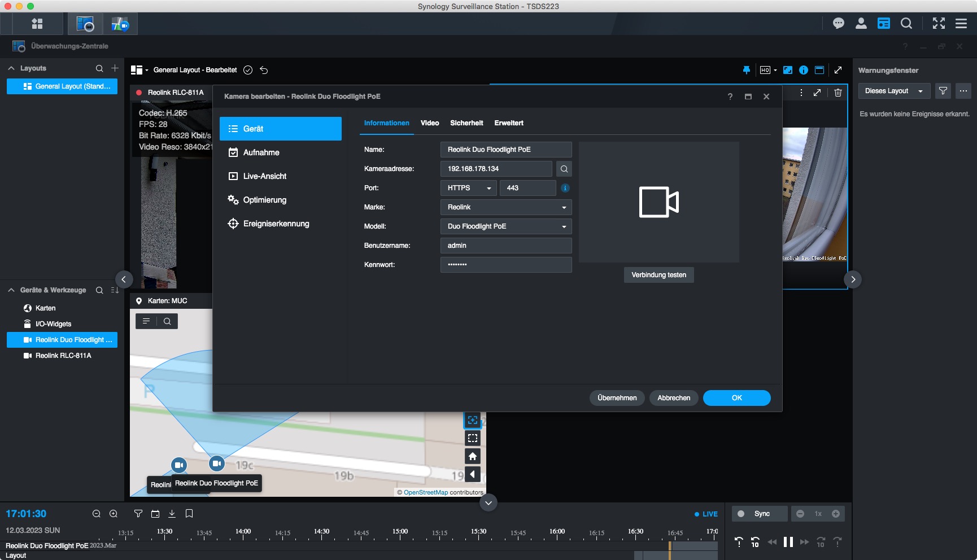The width and height of the screenshot is (977, 560).
Task: Delete camera view with trash icon
Action: 838,93
